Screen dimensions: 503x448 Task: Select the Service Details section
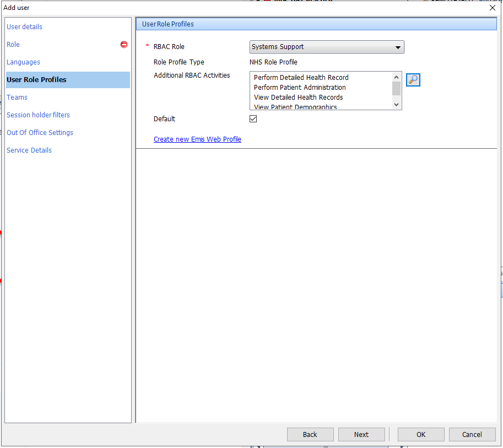pyautogui.click(x=29, y=150)
